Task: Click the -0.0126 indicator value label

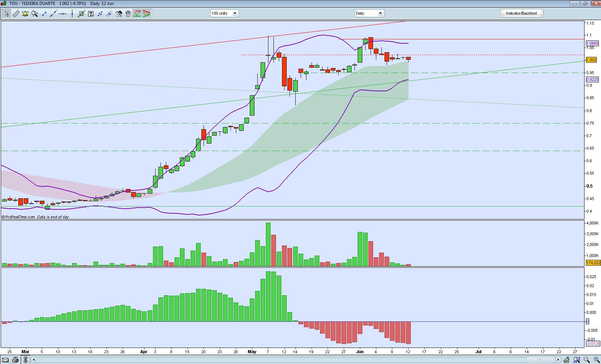Action: (593, 344)
